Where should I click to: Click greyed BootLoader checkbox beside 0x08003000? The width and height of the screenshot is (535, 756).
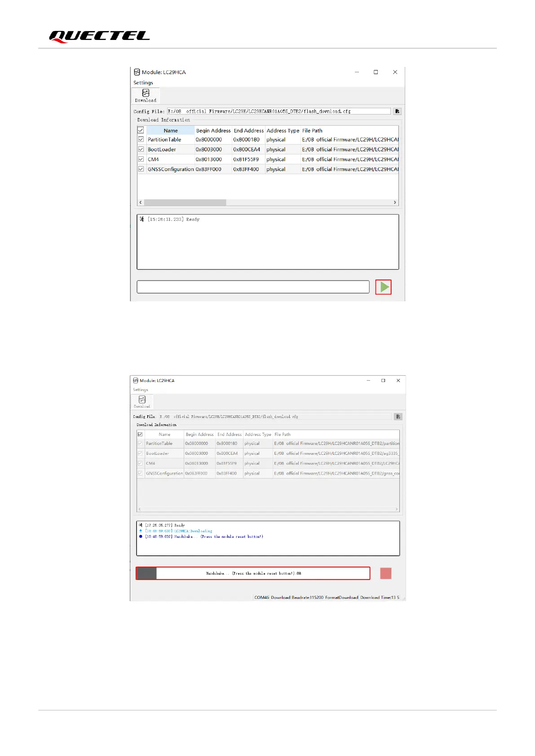tap(141, 453)
